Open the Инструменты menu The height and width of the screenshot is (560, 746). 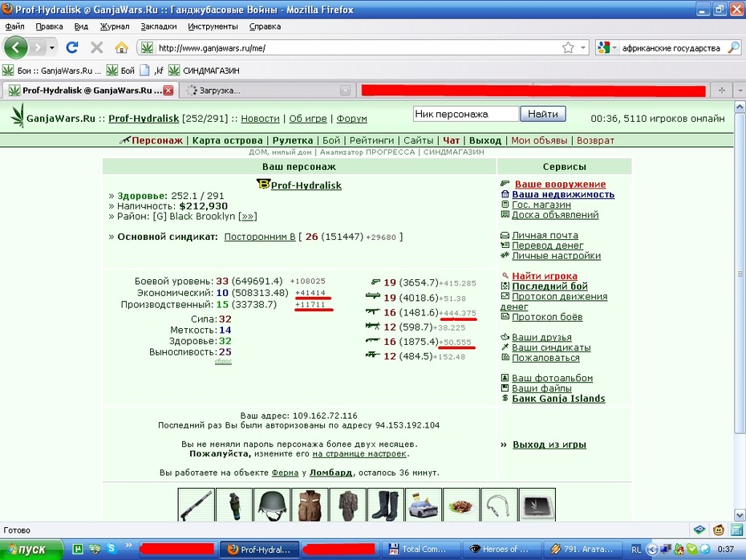[x=213, y=26]
